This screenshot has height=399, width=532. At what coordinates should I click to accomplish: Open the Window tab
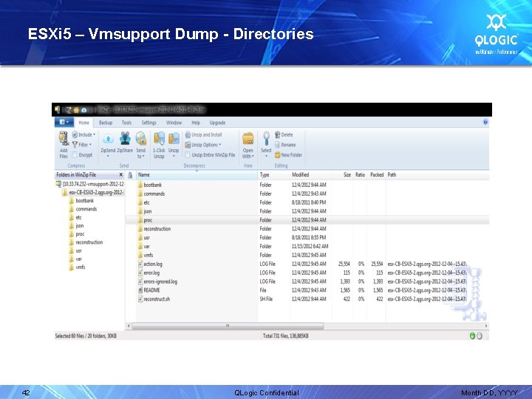point(174,123)
